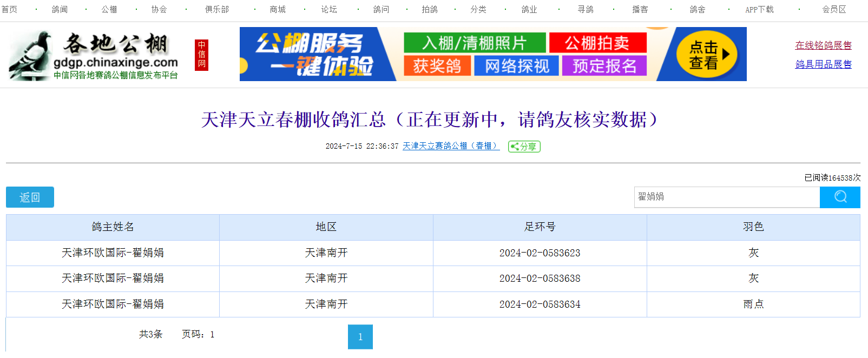Open the 鸽具用品展售 link
868x358 pixels.
(823, 64)
